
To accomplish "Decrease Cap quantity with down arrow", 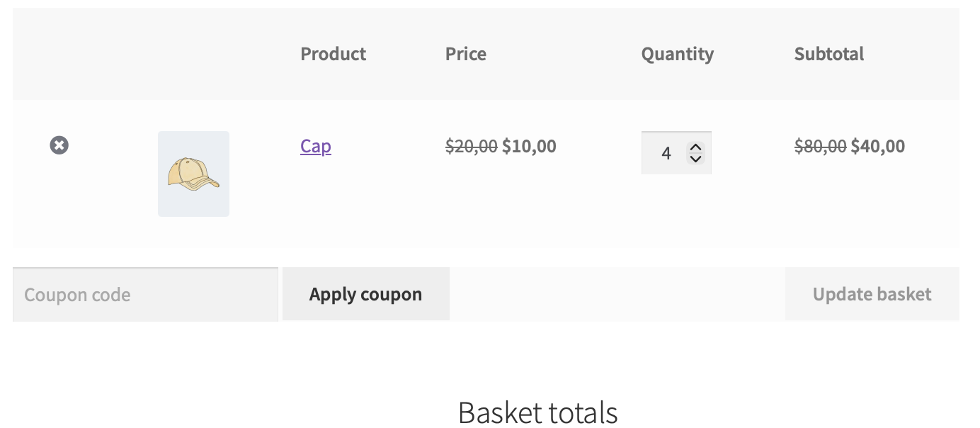I will pyautogui.click(x=695, y=159).
